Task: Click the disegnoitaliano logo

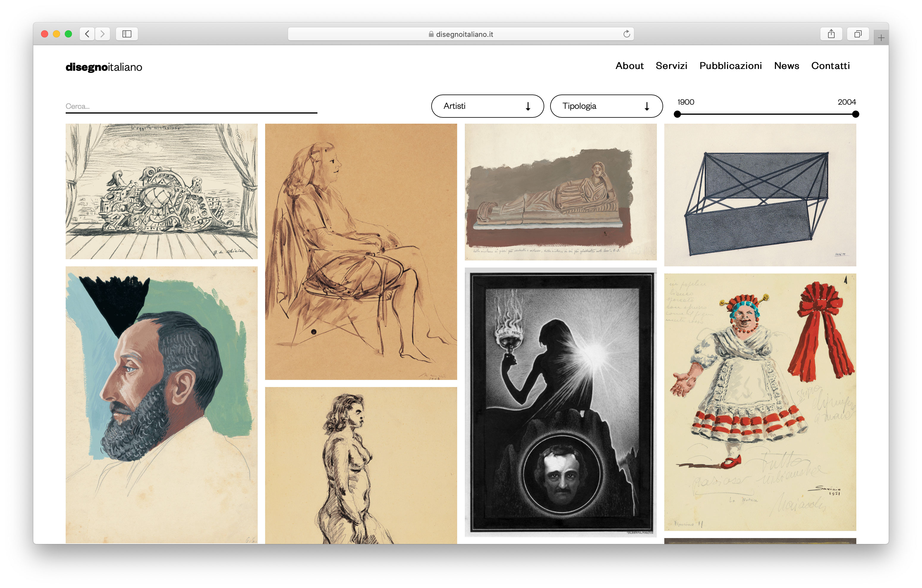Action: [104, 67]
